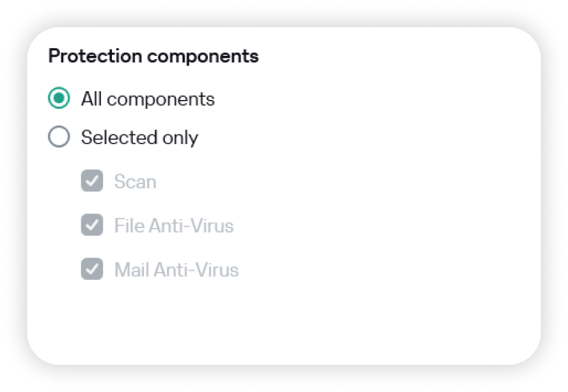The image size is (568, 392).
Task: Click the empty circle beside Selected only
Action: click(x=59, y=138)
